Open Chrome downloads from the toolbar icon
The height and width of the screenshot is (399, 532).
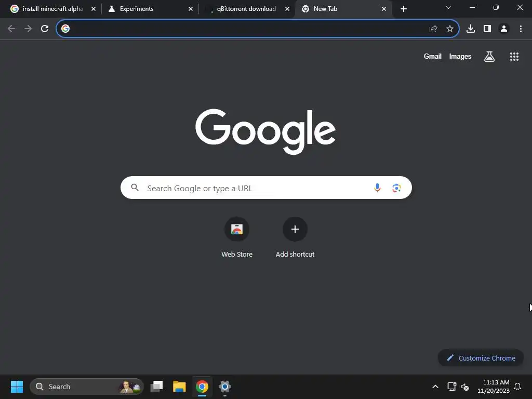[471, 29]
